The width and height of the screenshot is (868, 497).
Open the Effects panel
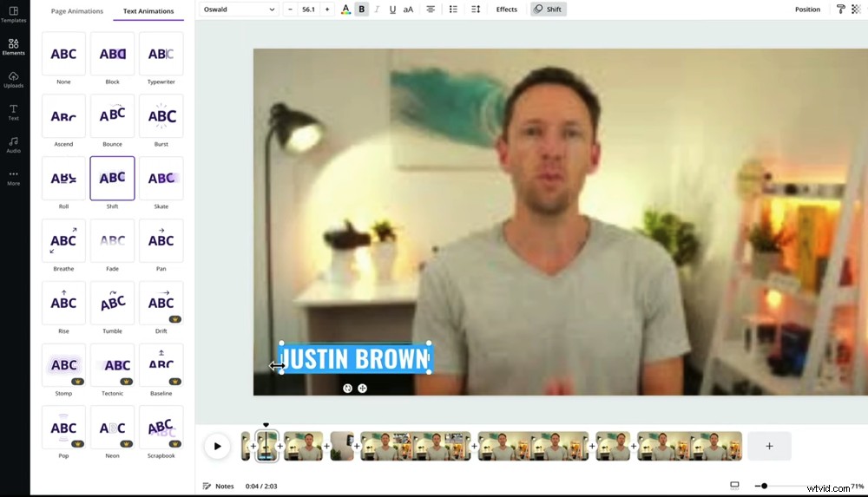(x=507, y=10)
